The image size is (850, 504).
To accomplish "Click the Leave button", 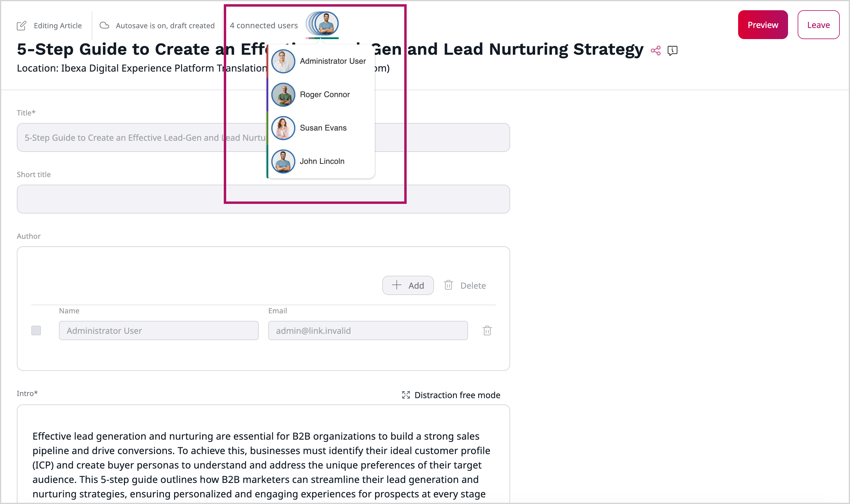I will [x=818, y=25].
